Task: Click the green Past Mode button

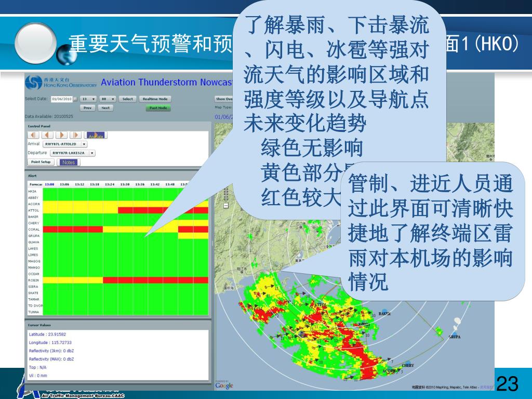Action: pyautogui.click(x=158, y=108)
